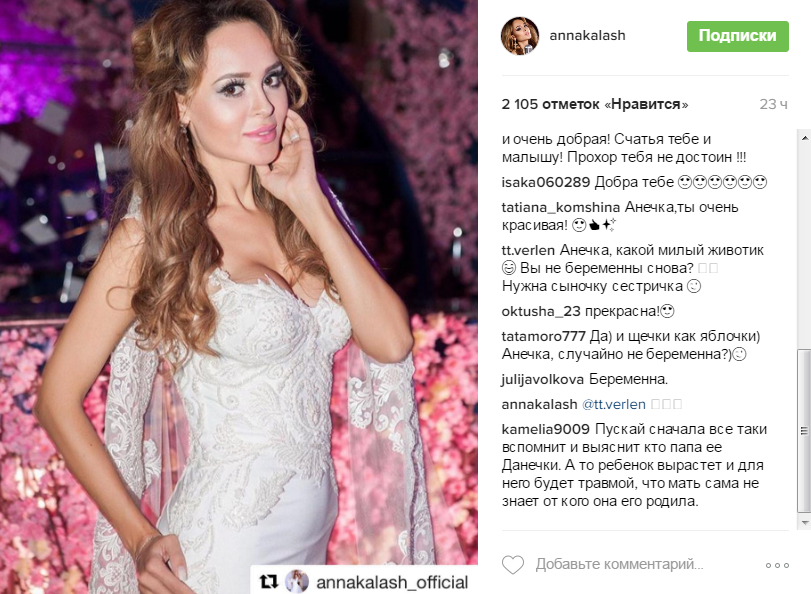Click in the Добавьте комментарий field
811x594 pixels.
(x=619, y=564)
